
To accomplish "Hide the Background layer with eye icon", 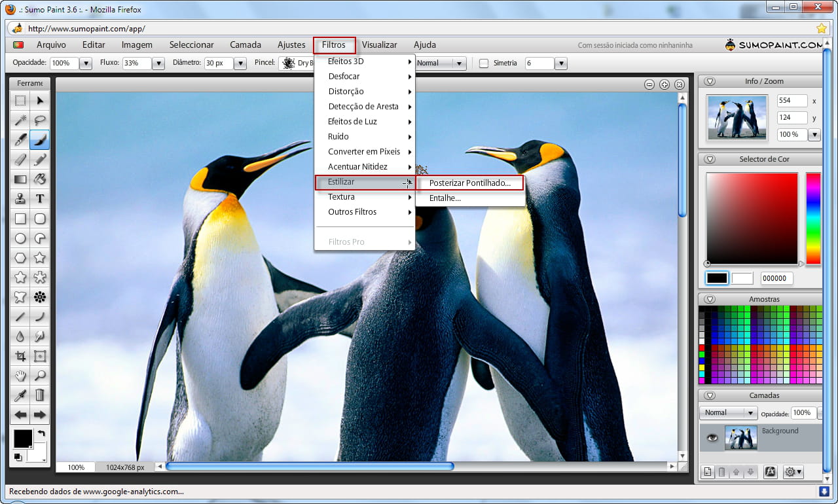I will 712,437.
